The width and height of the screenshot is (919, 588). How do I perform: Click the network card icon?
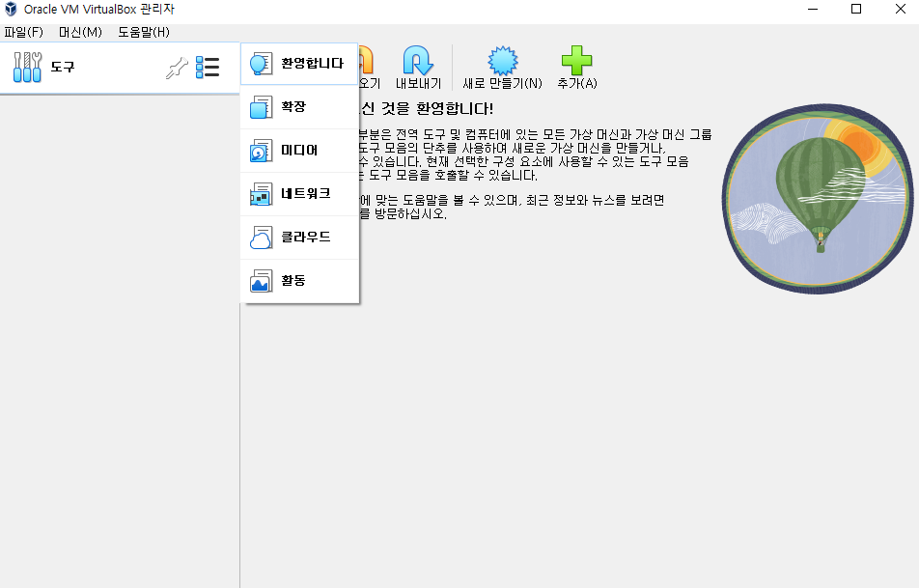[261, 194]
